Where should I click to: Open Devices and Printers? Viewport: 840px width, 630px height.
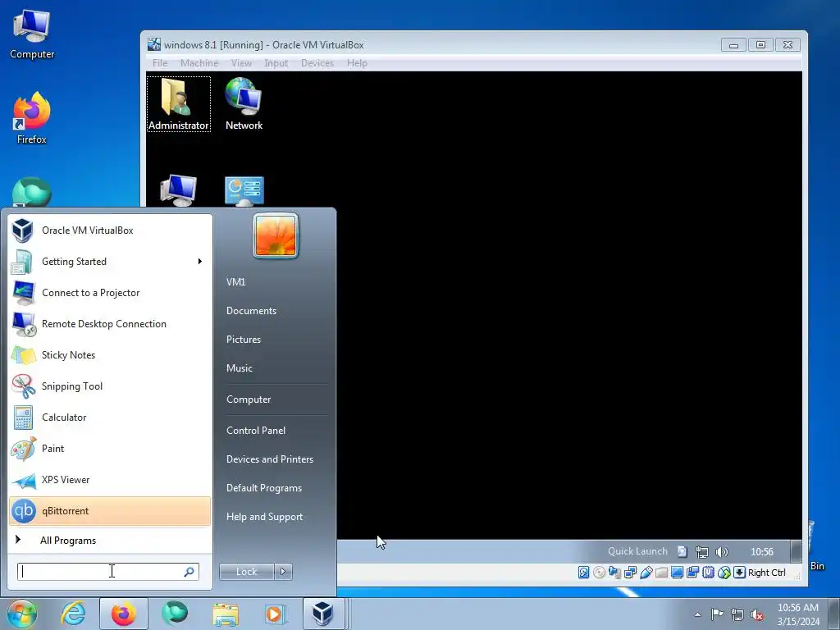pyautogui.click(x=270, y=459)
